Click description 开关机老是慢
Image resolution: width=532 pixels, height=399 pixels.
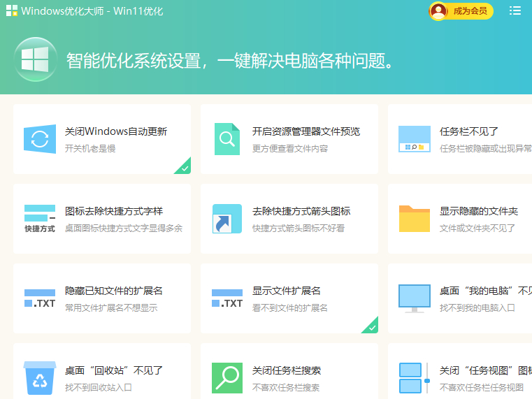pos(90,148)
